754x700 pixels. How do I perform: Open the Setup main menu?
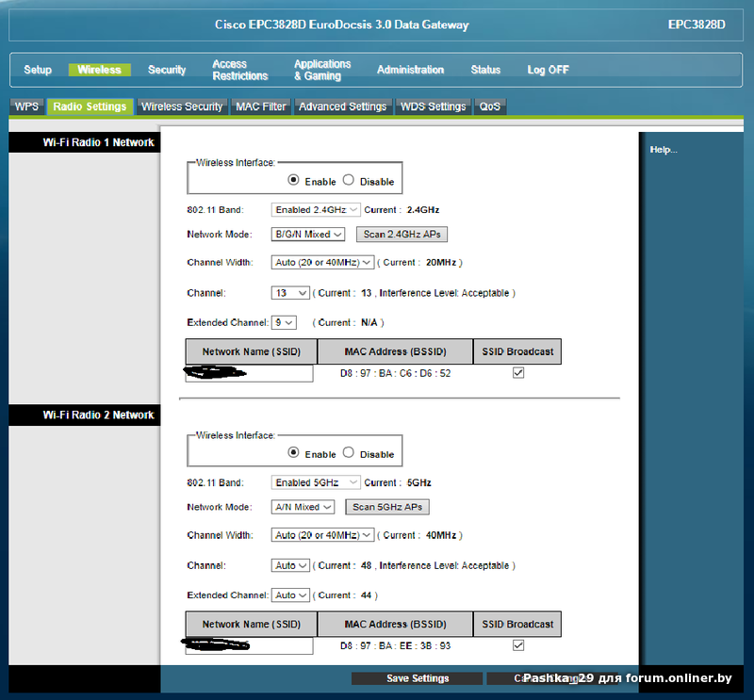click(x=38, y=70)
